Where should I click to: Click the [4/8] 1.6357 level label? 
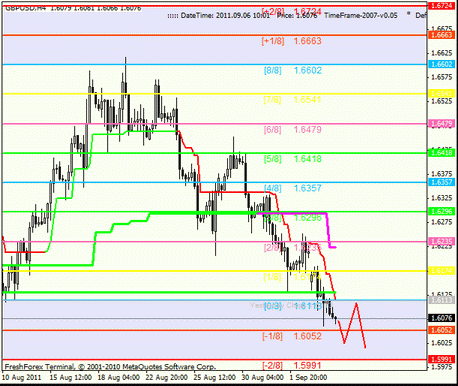(x=292, y=188)
